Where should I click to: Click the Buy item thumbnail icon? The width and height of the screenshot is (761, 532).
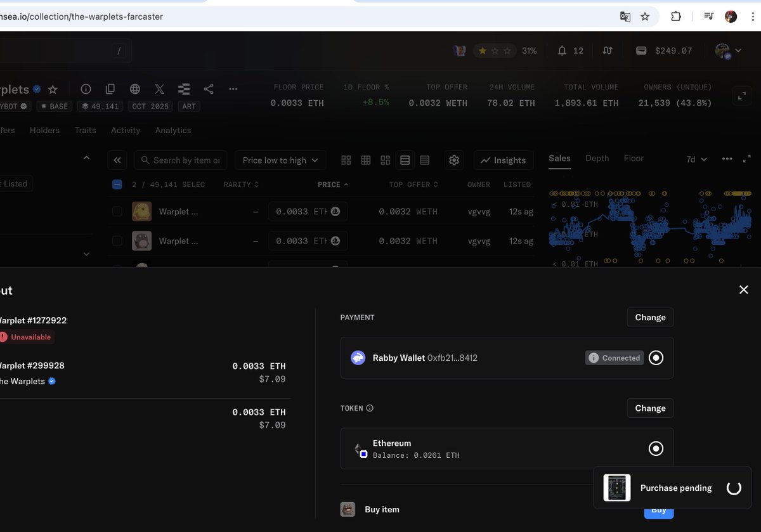tap(348, 509)
